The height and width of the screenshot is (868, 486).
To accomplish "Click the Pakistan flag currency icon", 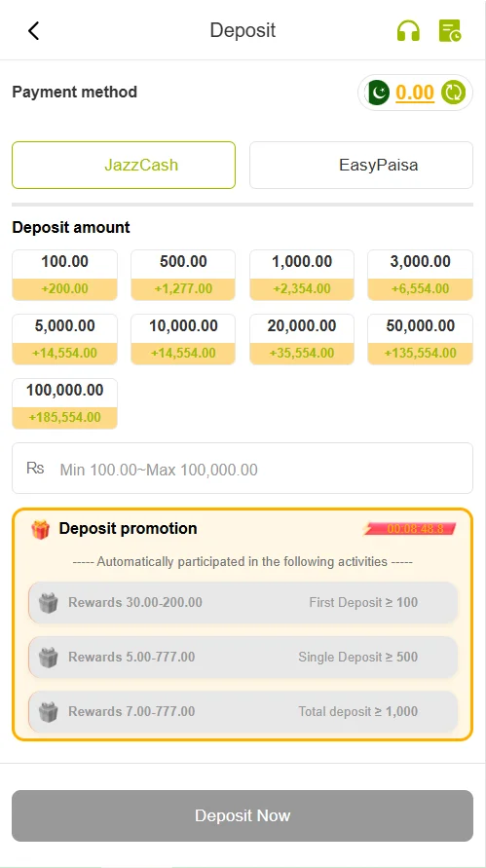I will pyautogui.click(x=378, y=93).
